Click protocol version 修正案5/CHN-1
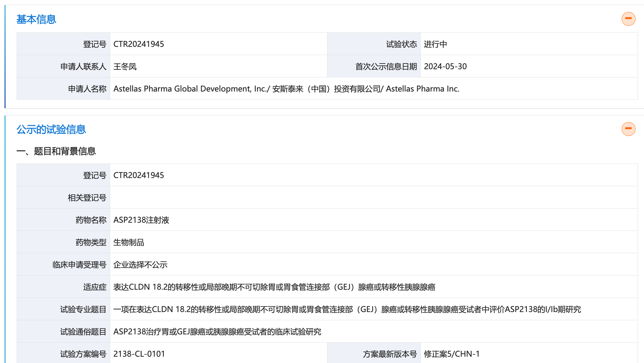 (451, 354)
